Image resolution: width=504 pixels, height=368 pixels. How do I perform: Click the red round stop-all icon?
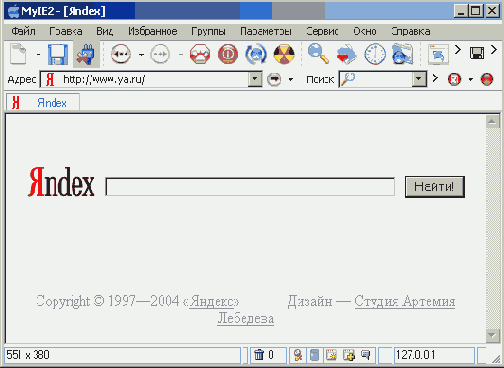pyautogui.click(x=228, y=54)
